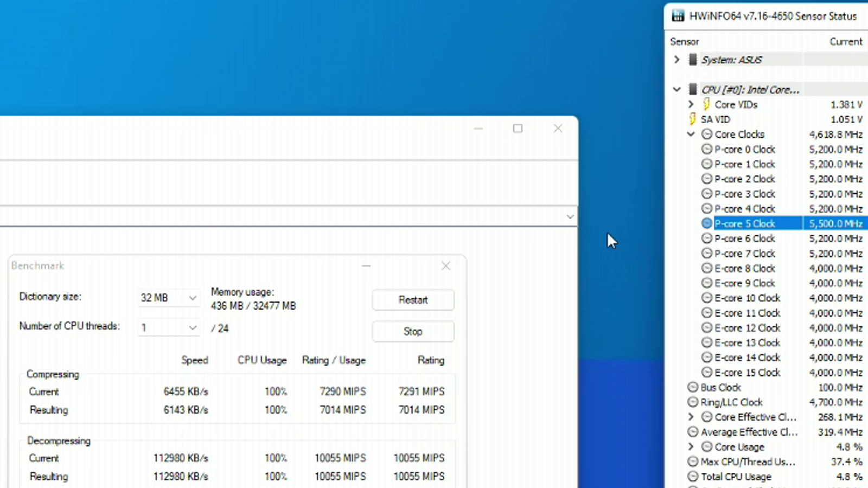Viewport: 868px width, 488px height.
Task: Click the Compressing Resulting rating 7014 MIPS
Action: click(422, 410)
